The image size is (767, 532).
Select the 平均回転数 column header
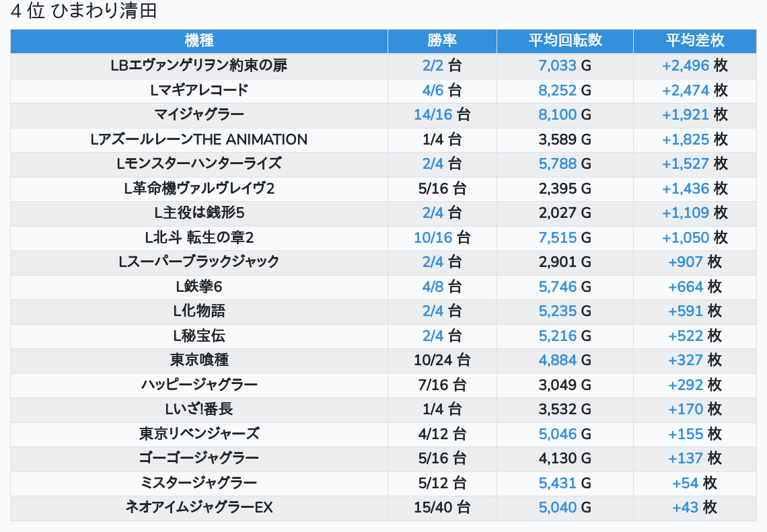pos(564,40)
